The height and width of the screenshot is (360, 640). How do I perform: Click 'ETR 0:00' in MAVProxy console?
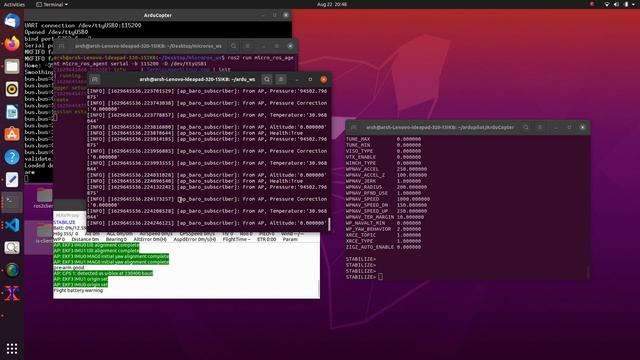(x=267, y=239)
